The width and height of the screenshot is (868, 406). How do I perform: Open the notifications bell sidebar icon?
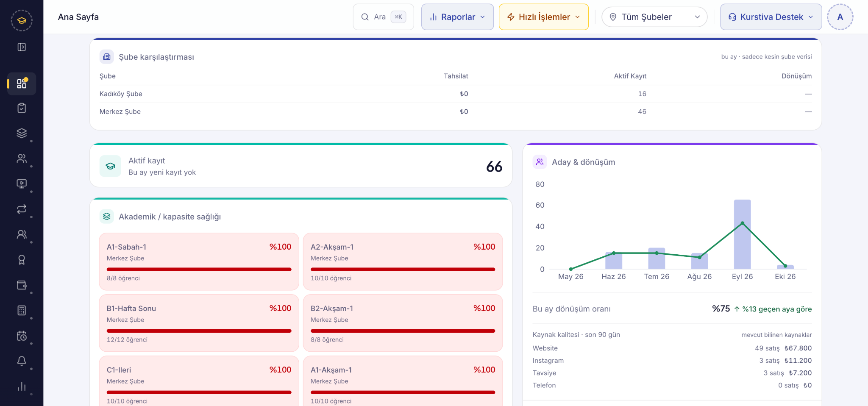click(22, 361)
